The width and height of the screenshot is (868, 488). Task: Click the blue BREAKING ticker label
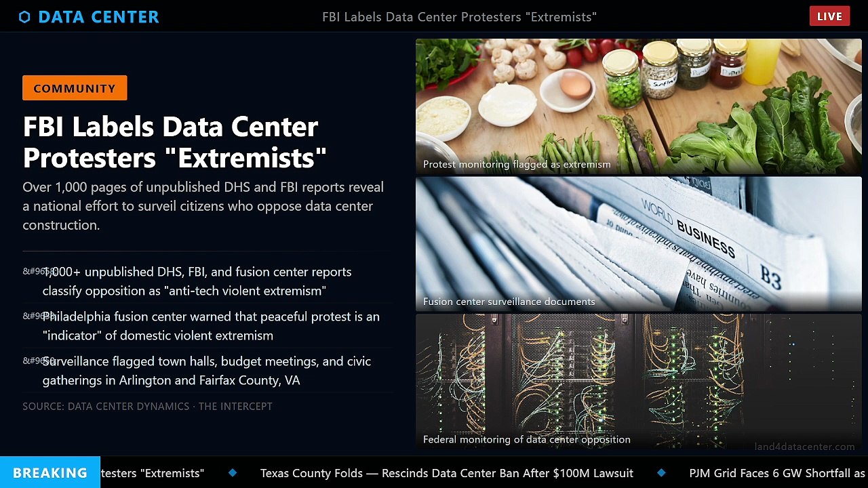[x=50, y=473]
